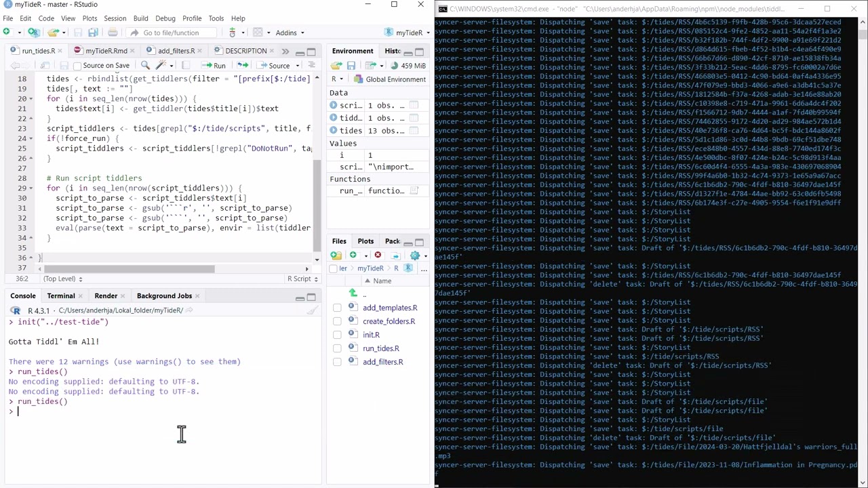Screen dimensions: 868x488
Task: Expand the tides data frame entry
Action: click(x=334, y=131)
